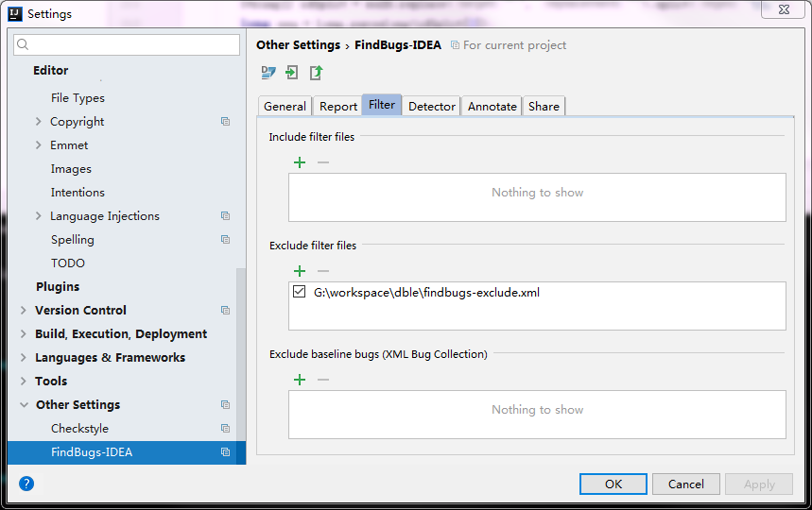Viewport: 812px width, 510px height.
Task: Click the import settings icon
Action: [x=292, y=73]
